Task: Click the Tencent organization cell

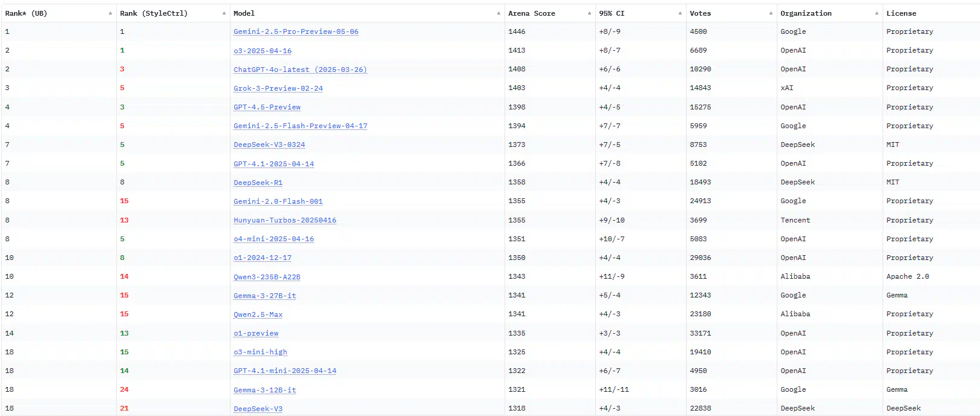Action: click(795, 220)
